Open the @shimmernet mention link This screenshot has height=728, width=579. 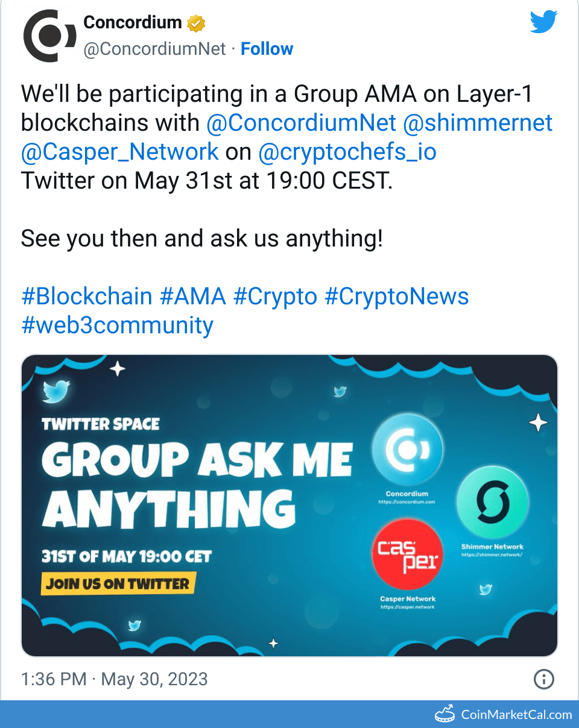(x=477, y=123)
